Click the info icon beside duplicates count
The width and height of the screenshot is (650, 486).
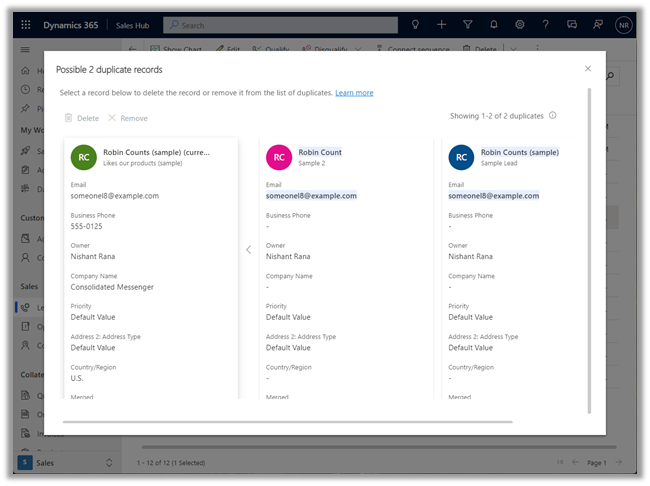coord(553,116)
